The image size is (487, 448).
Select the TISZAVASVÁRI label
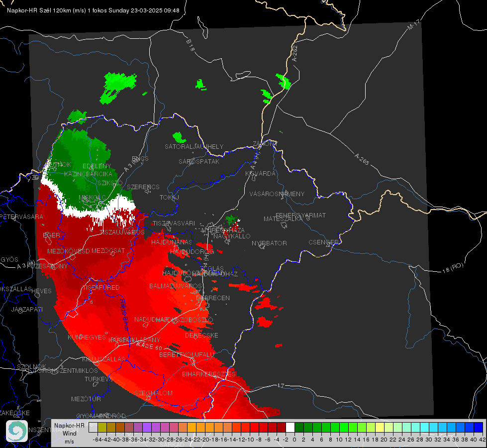[174, 223]
